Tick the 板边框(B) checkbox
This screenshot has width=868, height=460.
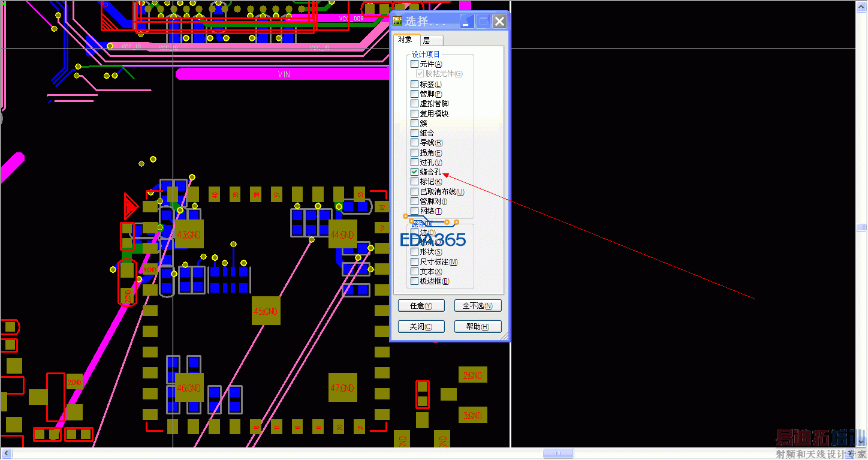pos(415,281)
